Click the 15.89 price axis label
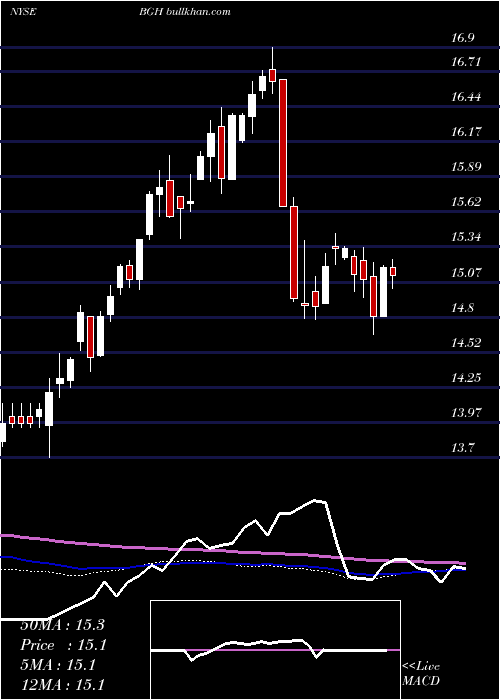This screenshot has width=500, height=700. (x=466, y=167)
